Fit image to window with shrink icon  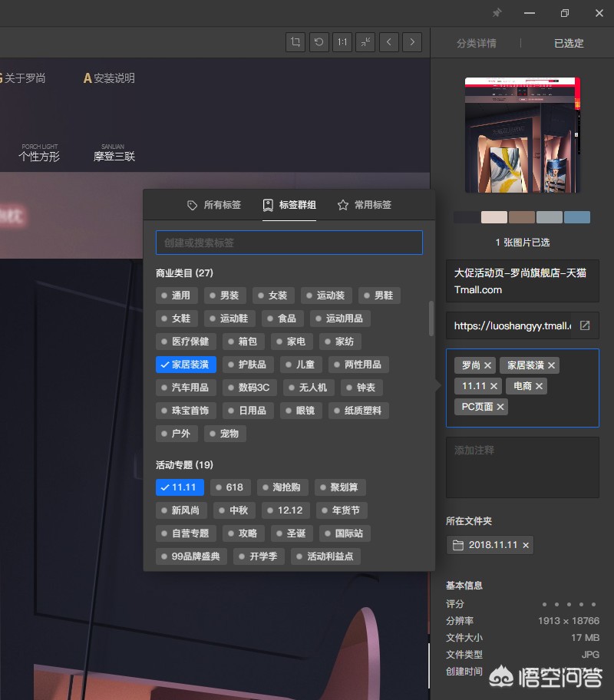coord(365,42)
